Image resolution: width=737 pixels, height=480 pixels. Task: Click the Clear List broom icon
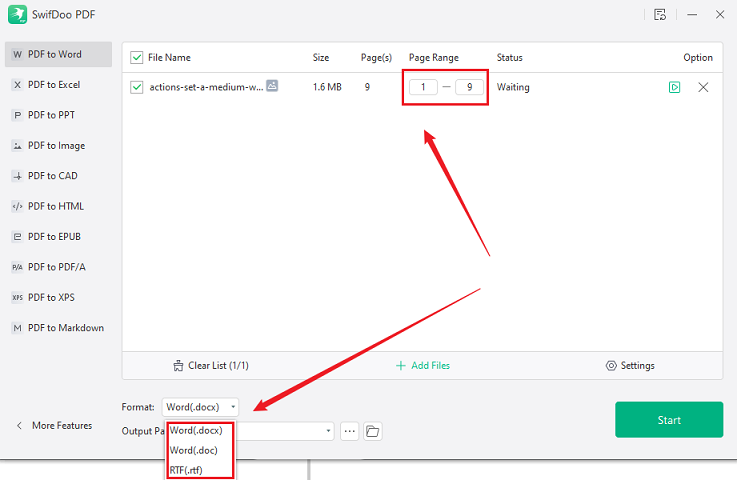178,366
